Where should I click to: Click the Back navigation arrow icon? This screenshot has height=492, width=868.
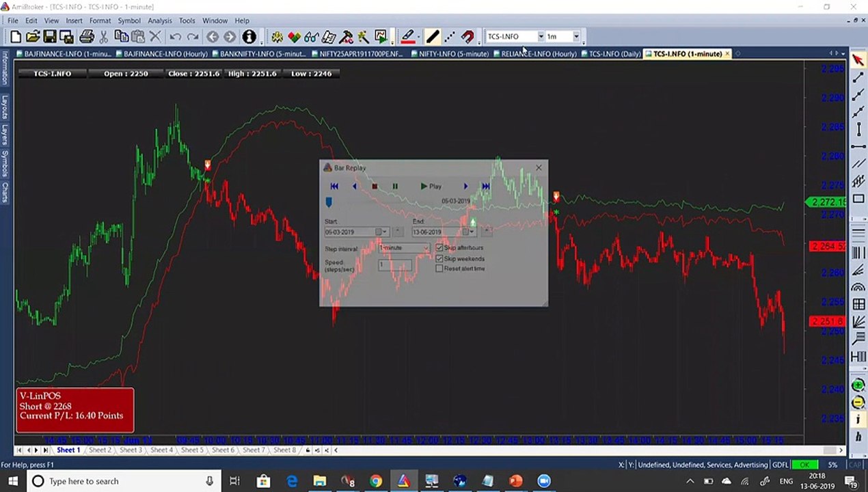pyautogui.click(x=213, y=36)
